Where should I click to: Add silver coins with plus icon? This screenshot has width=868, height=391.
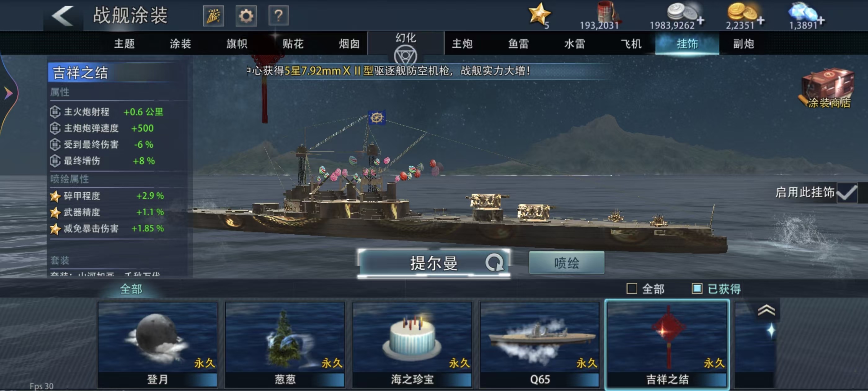pyautogui.click(x=701, y=20)
